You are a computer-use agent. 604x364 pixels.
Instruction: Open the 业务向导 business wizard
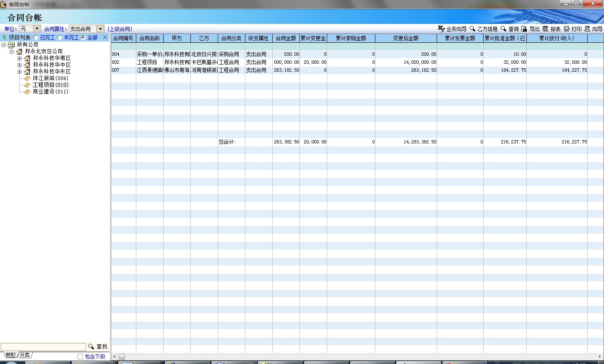click(x=442, y=29)
